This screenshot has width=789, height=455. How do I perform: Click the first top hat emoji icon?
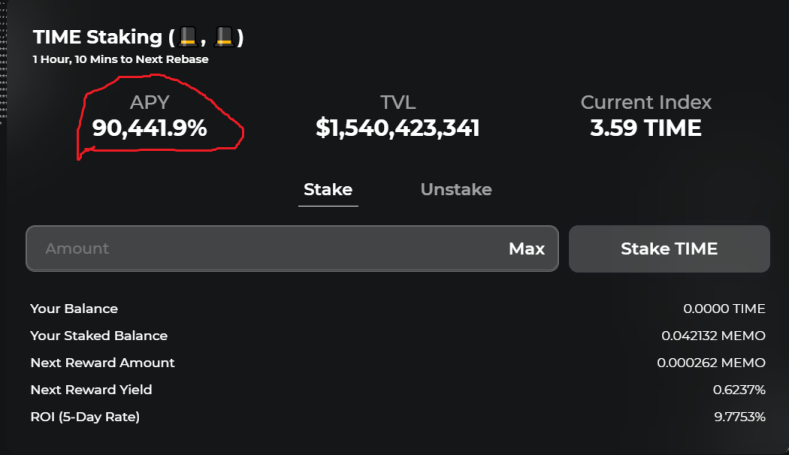[x=188, y=36]
